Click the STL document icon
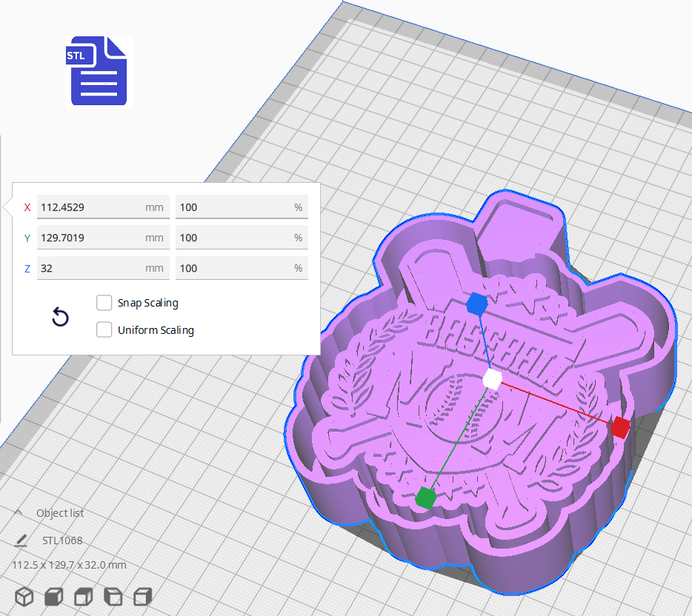Viewport: 692px width, 616px height. (99, 71)
